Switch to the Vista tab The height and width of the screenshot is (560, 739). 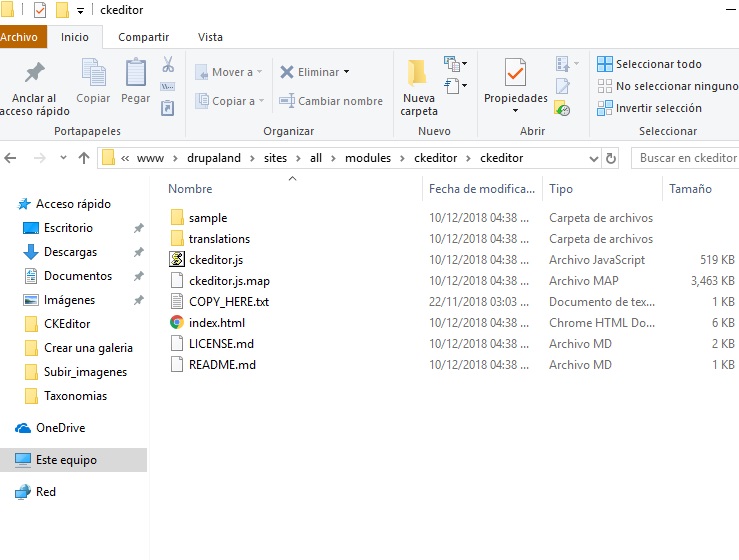click(x=210, y=37)
